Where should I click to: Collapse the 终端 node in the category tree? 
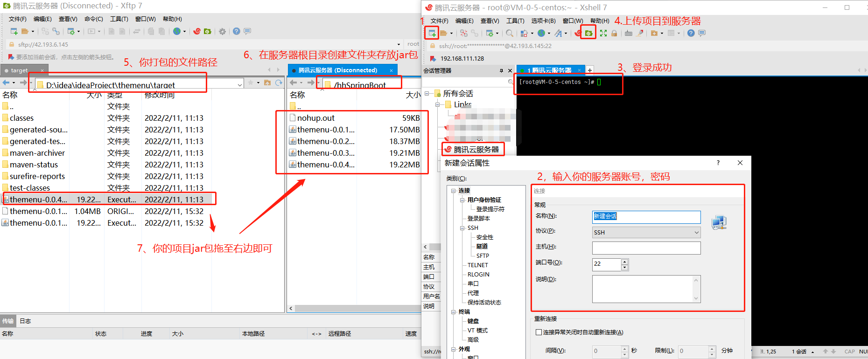tap(454, 312)
